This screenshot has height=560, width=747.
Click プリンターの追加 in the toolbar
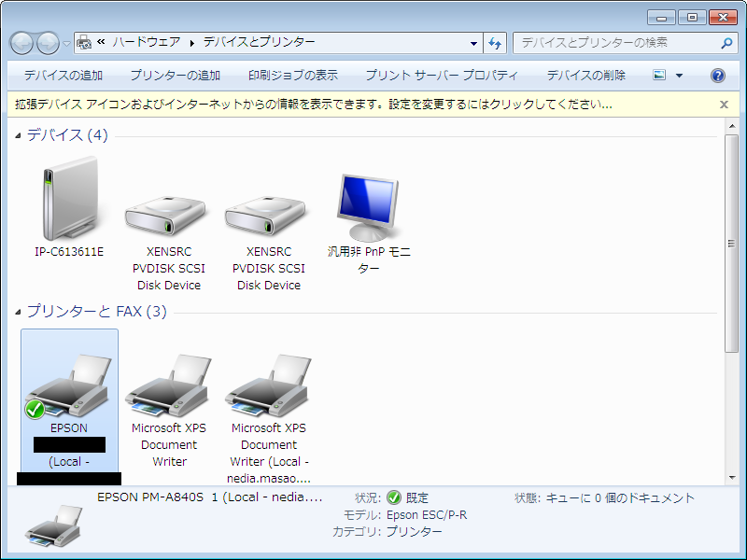[x=176, y=76]
